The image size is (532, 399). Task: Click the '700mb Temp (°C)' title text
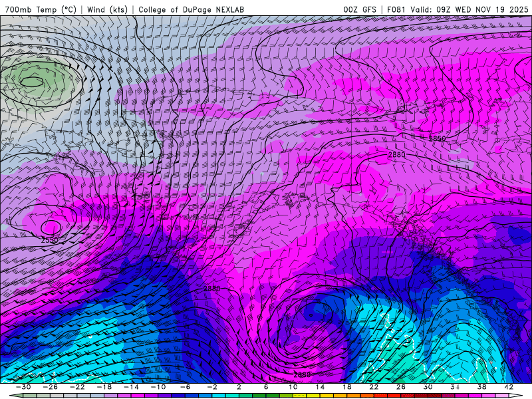point(41,9)
